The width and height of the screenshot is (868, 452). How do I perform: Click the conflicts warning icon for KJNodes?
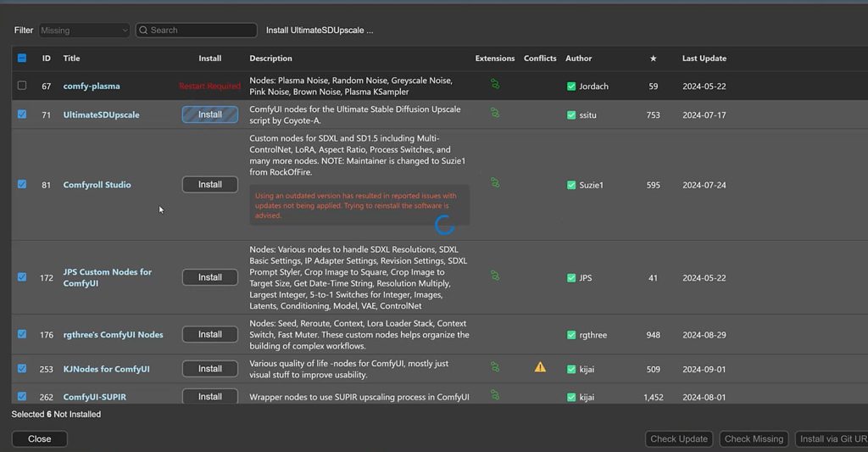point(540,367)
